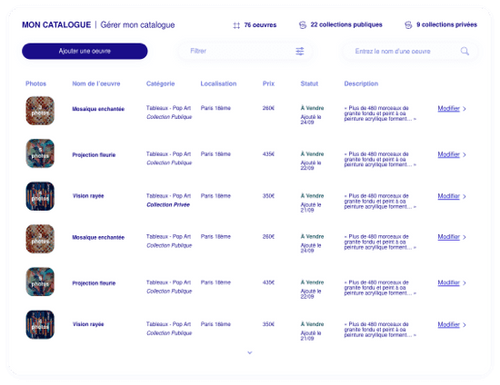Click À Vendre status in Collection Privée row
Image resolution: width=500 pixels, height=385 pixels.
click(x=312, y=196)
